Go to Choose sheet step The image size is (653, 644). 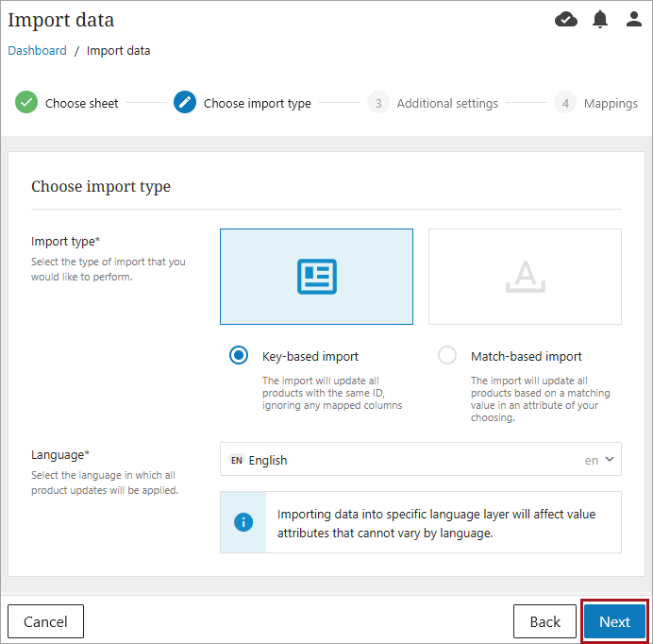(82, 103)
